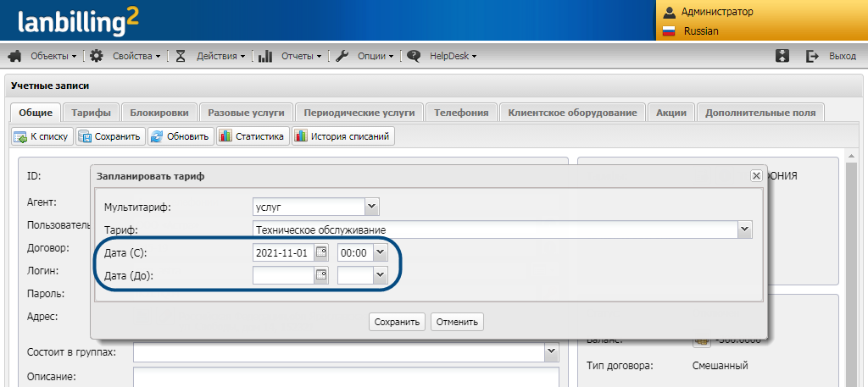This screenshot has height=387, width=868.
Task: Open the Опции menu
Action: 376,56
